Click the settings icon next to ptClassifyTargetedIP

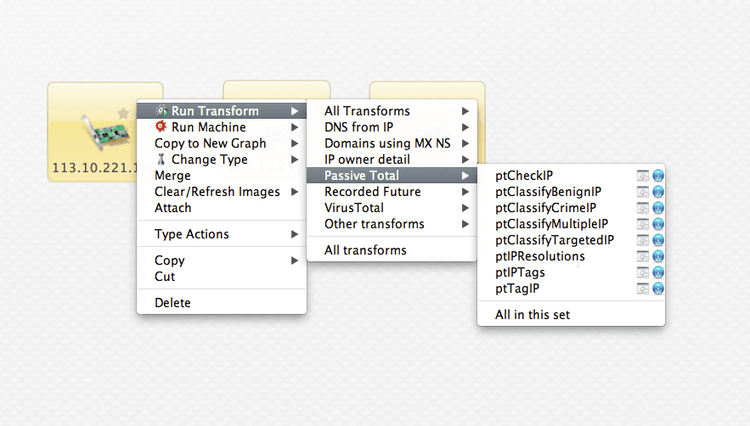pos(643,241)
